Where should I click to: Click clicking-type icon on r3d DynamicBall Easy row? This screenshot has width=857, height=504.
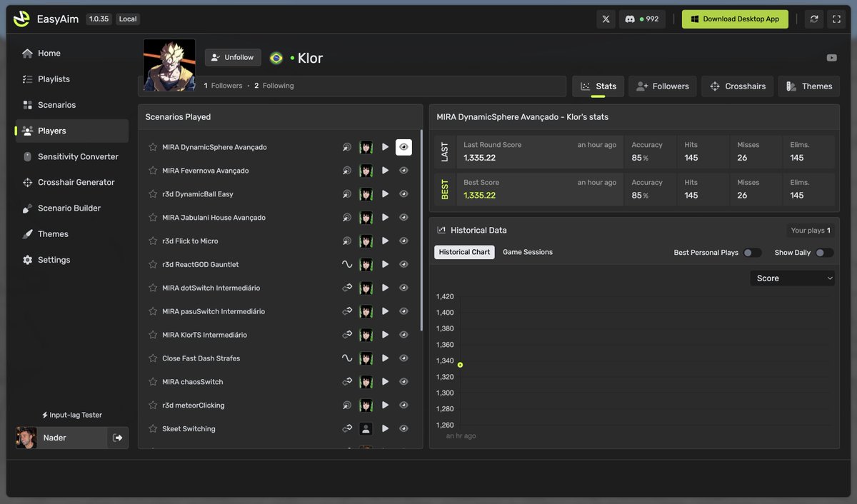click(x=347, y=194)
